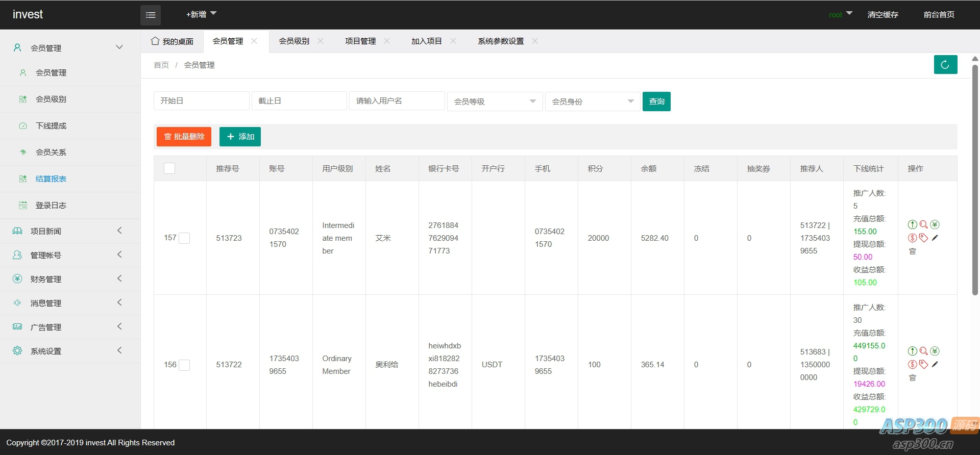Open 结算报表 in the sidebar
The height and width of the screenshot is (455, 980).
pos(51,179)
